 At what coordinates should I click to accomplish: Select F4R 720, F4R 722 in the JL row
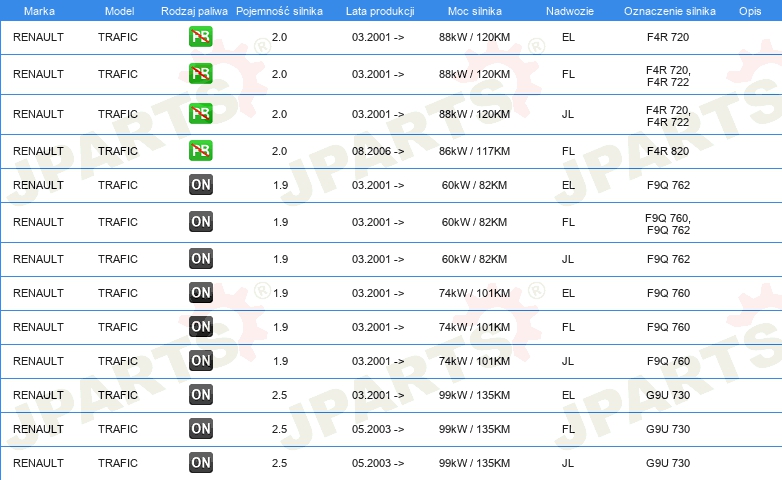click(668, 116)
